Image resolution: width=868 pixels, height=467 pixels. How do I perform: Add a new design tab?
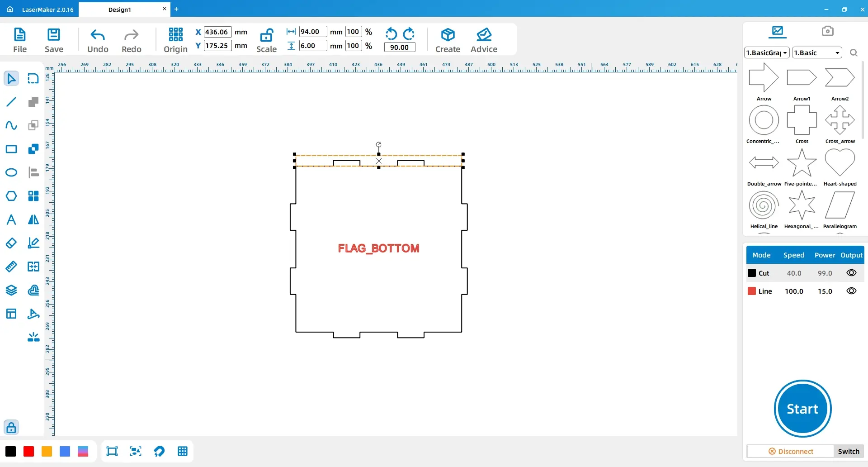(176, 9)
